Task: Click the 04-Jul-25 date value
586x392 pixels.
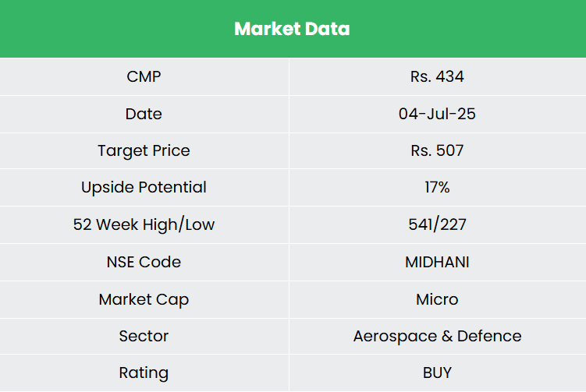Action: tap(437, 114)
